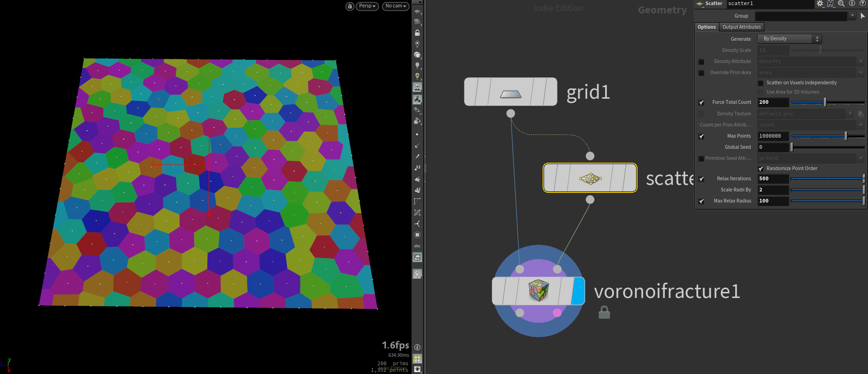Click the Max Relax Radius slider

828,201
